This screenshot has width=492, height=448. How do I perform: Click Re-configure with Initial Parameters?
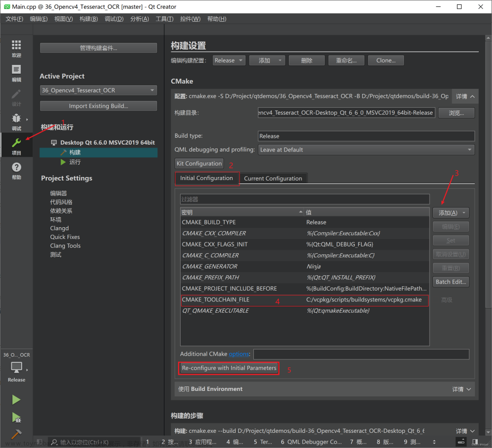[x=229, y=368]
